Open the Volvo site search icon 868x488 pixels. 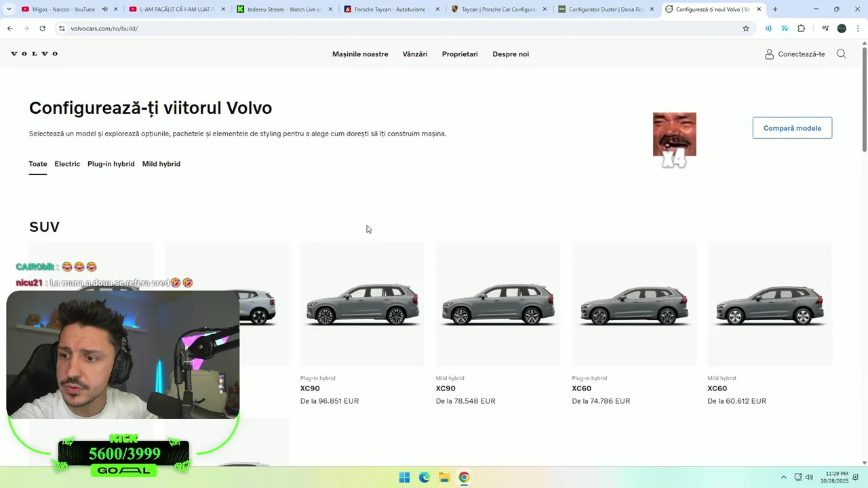(x=841, y=54)
